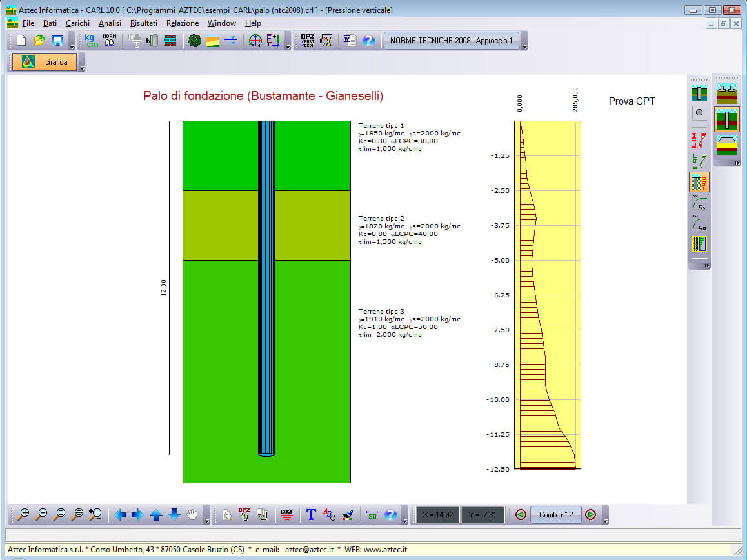Click the left blue arrow pan icon
Image resolution: width=747 pixels, height=560 pixels.
click(120, 514)
